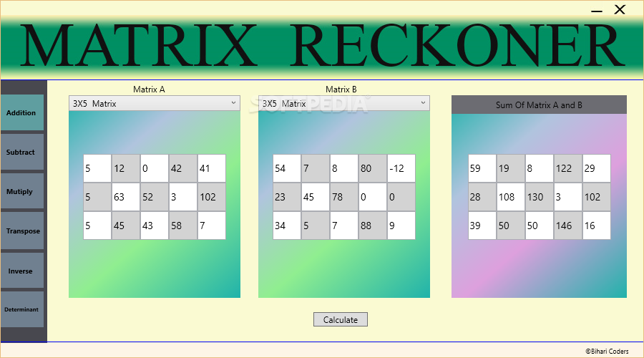This screenshot has width=644, height=358.
Task: Edit Matrix A cell containing 52
Action: 155,197
